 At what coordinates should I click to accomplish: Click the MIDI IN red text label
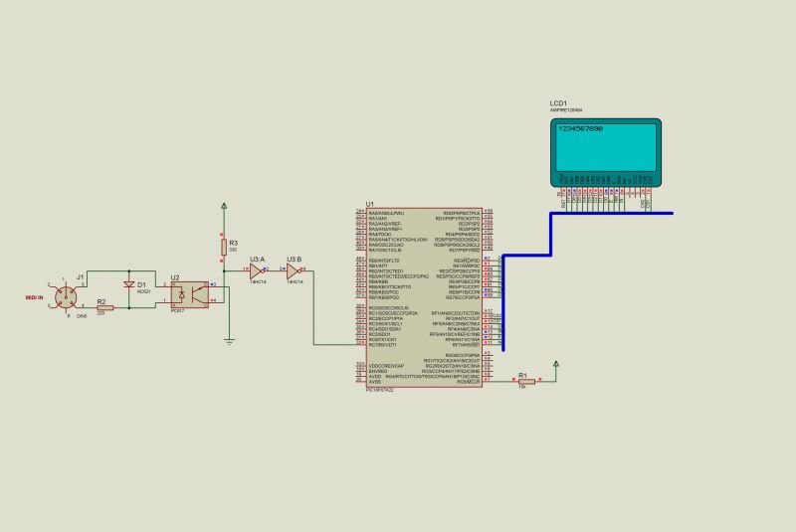(36, 297)
